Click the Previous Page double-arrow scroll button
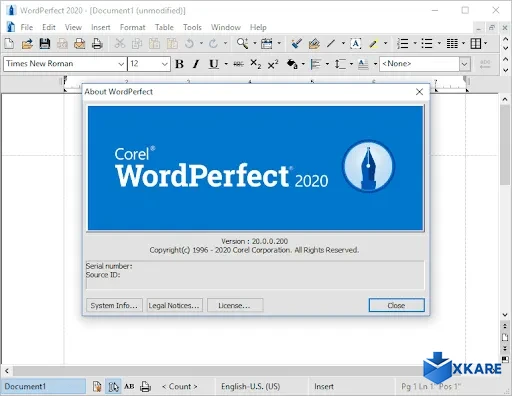This screenshot has height=396, width=512. [x=505, y=326]
